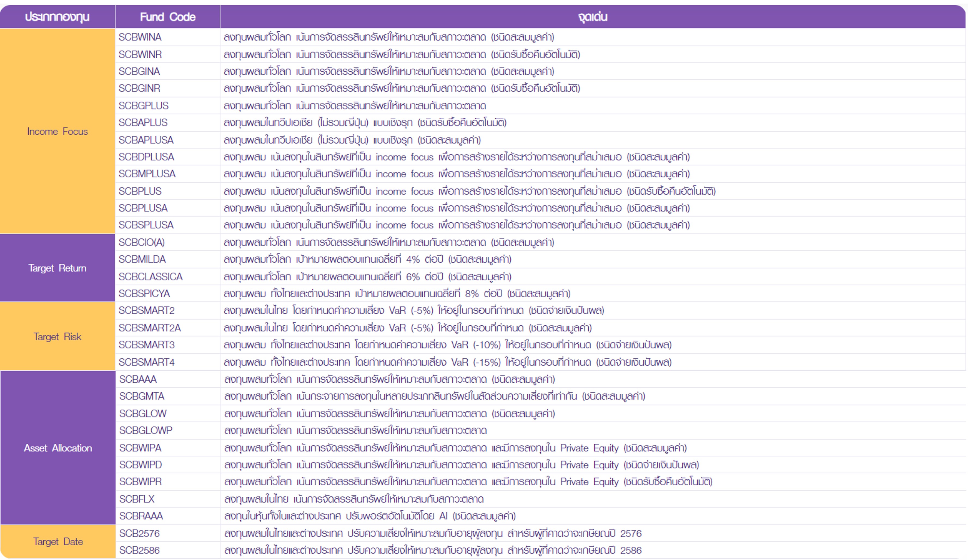Click fund code SCBWINR
The height and width of the screenshot is (560, 968).
coord(140,55)
